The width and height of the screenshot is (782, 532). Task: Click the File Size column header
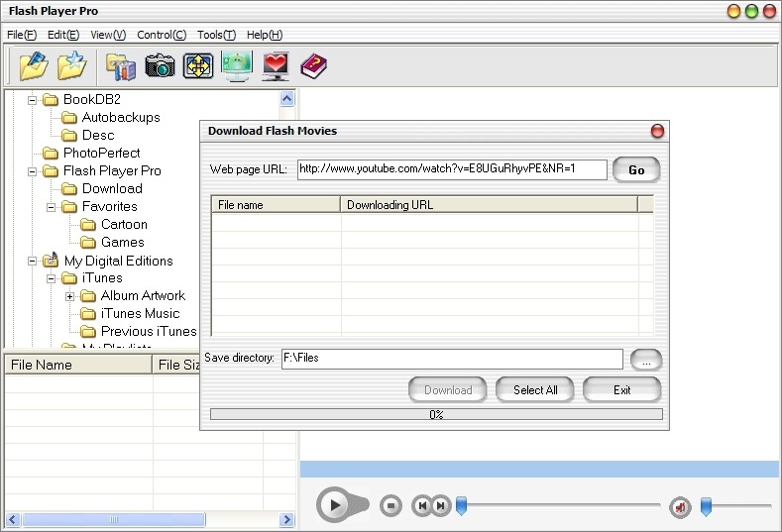coord(176,365)
